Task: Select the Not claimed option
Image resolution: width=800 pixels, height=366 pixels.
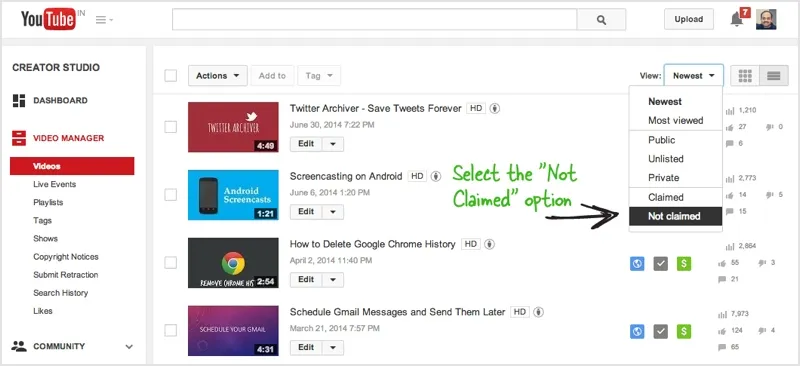Action: 675,216
